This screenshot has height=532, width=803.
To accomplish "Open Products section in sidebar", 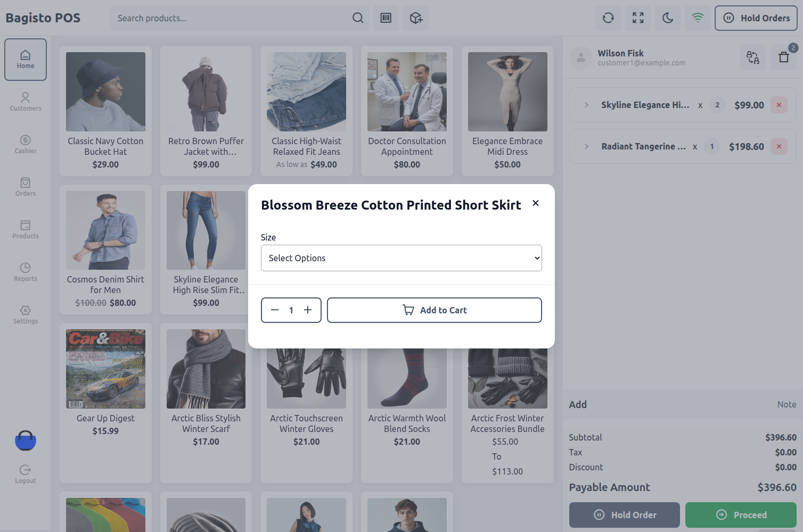I will pos(26,230).
